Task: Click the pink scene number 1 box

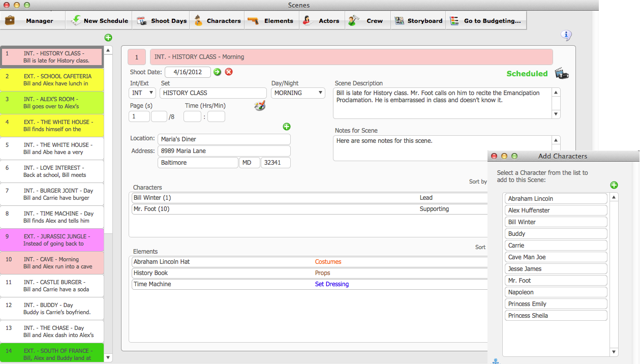Action: [x=136, y=57]
